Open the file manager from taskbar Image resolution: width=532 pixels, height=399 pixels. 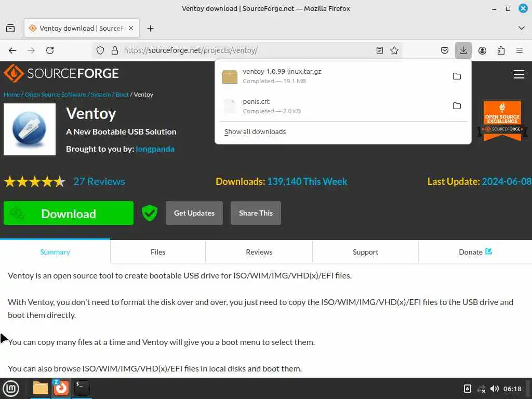pos(41,388)
